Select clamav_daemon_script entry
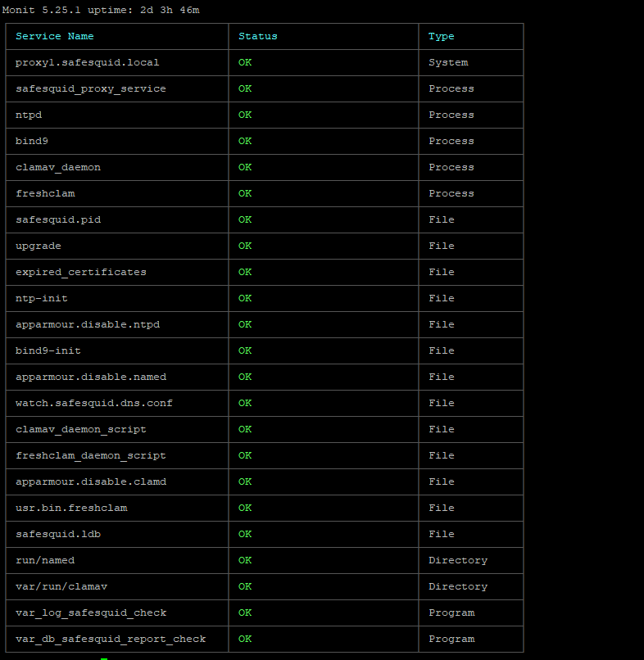The height and width of the screenshot is (660, 644). [81, 429]
